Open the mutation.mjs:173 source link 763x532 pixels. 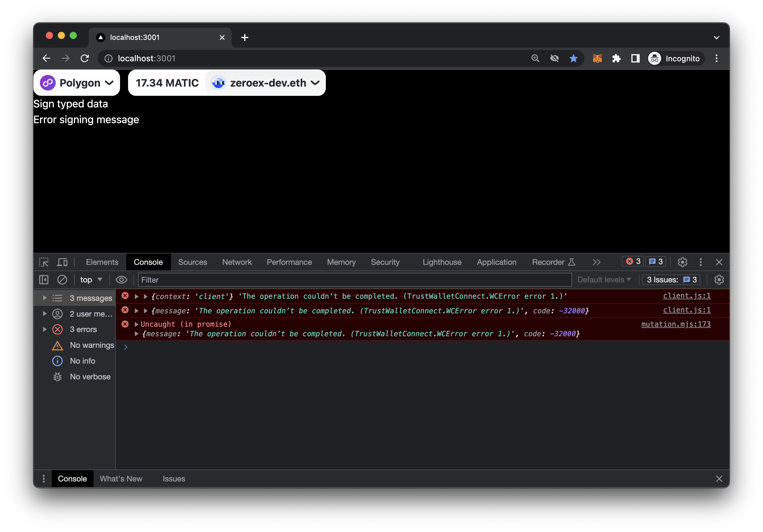[676, 324]
